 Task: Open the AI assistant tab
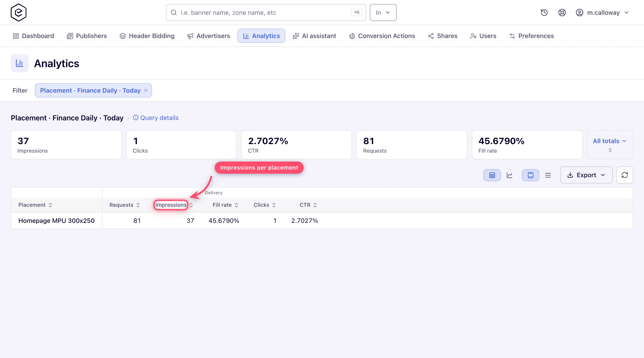314,36
